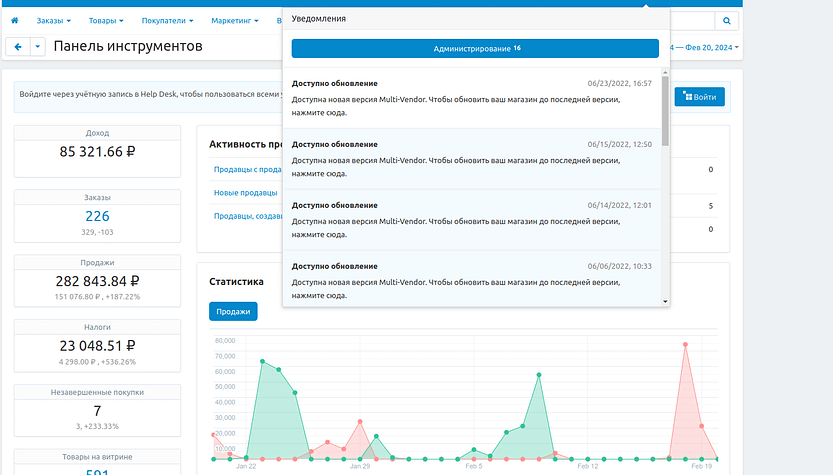This screenshot has width=833, height=475.
Task: Expand the Товары menu
Action: pyautogui.click(x=106, y=20)
